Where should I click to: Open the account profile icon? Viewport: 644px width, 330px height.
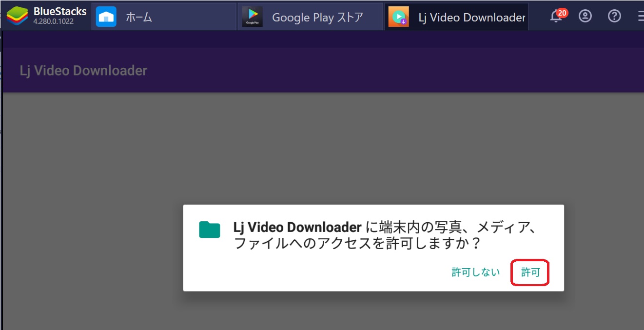click(x=585, y=16)
